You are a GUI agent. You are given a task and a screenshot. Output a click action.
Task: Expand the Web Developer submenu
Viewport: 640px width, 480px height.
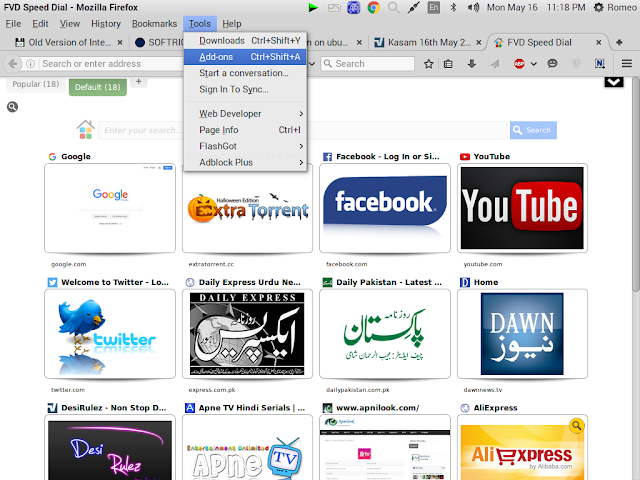(x=245, y=114)
